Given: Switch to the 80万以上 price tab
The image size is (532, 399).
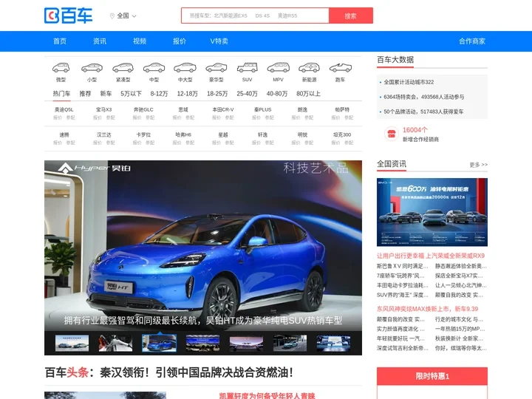Looking at the screenshot, I should (x=308, y=94).
